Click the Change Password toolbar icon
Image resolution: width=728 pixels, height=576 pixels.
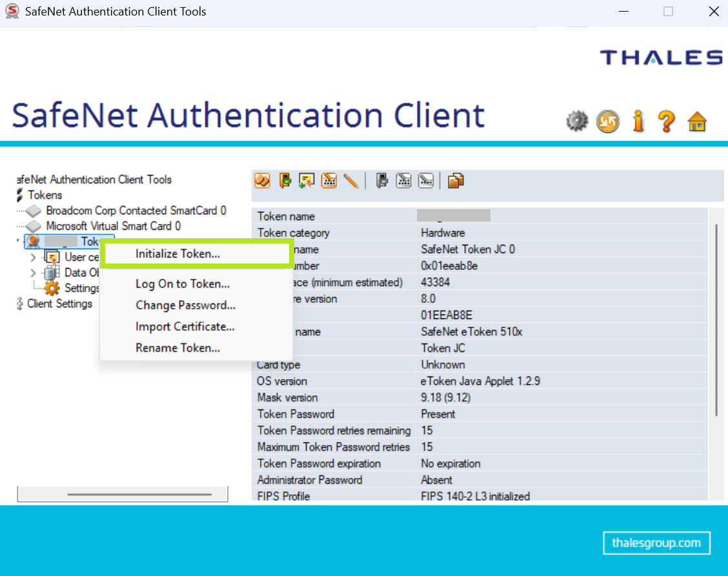pos(329,181)
